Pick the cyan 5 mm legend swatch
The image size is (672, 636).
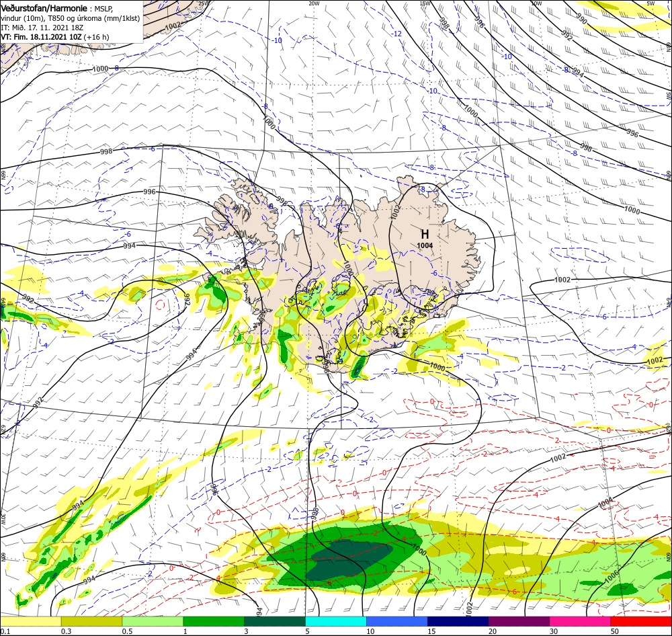pos(336,621)
